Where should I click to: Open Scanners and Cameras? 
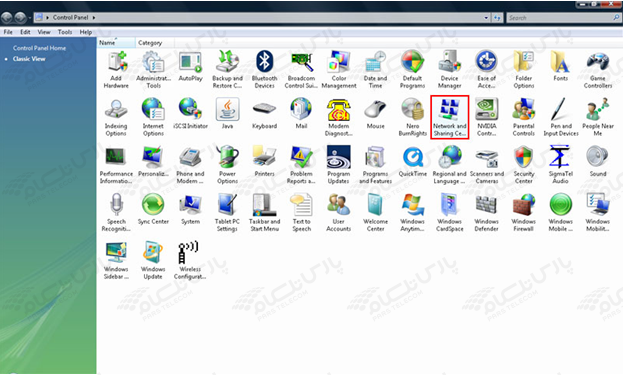[x=486, y=165]
